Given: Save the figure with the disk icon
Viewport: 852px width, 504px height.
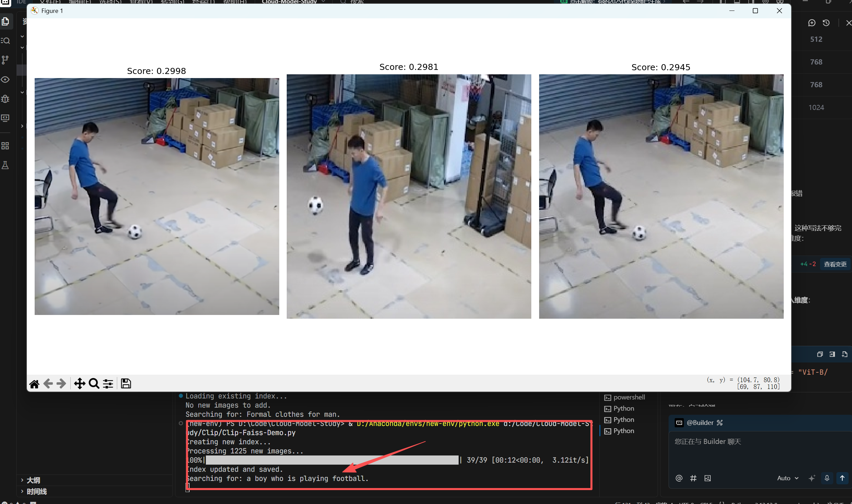Looking at the screenshot, I should click(126, 384).
